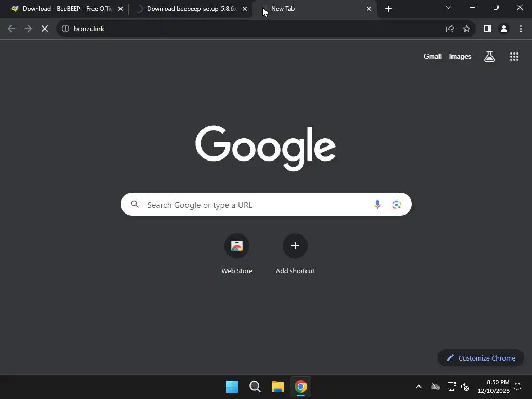Image resolution: width=532 pixels, height=399 pixels.
Task: Open Windows taskbar search
Action: 255,387
